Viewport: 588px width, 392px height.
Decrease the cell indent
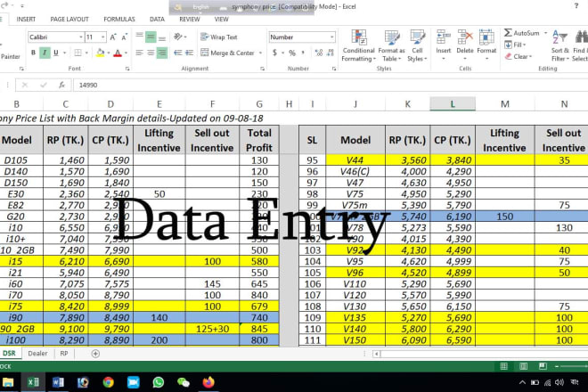(178, 53)
